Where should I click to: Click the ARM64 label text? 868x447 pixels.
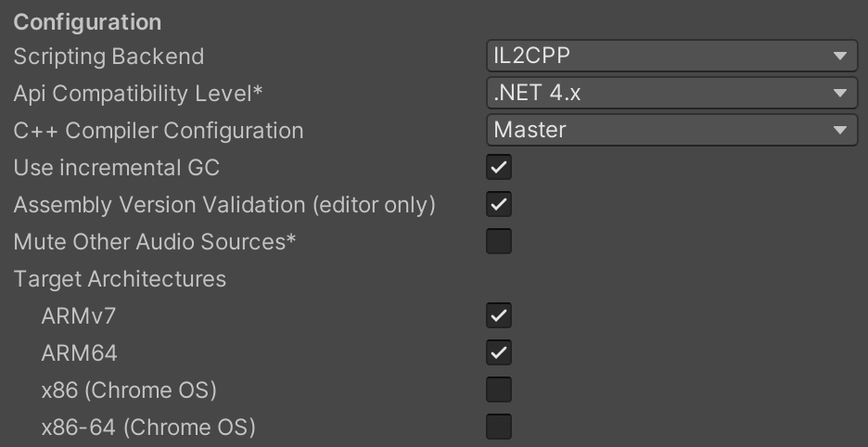point(80,353)
